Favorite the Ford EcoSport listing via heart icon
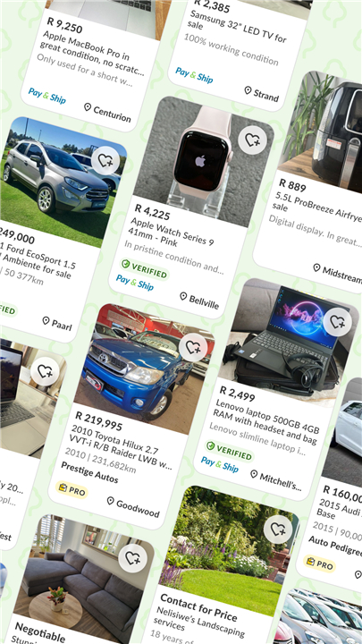The height and width of the screenshot is (644, 362). click(105, 160)
